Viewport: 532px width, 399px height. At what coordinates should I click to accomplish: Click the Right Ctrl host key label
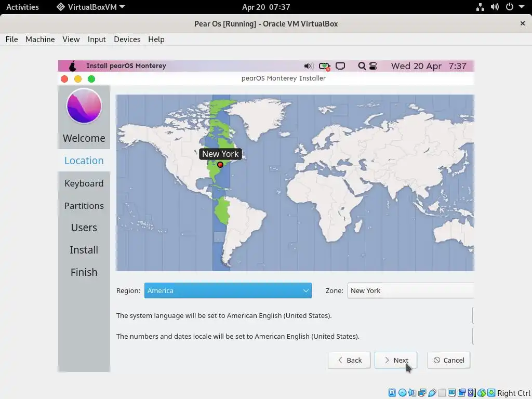coord(514,393)
